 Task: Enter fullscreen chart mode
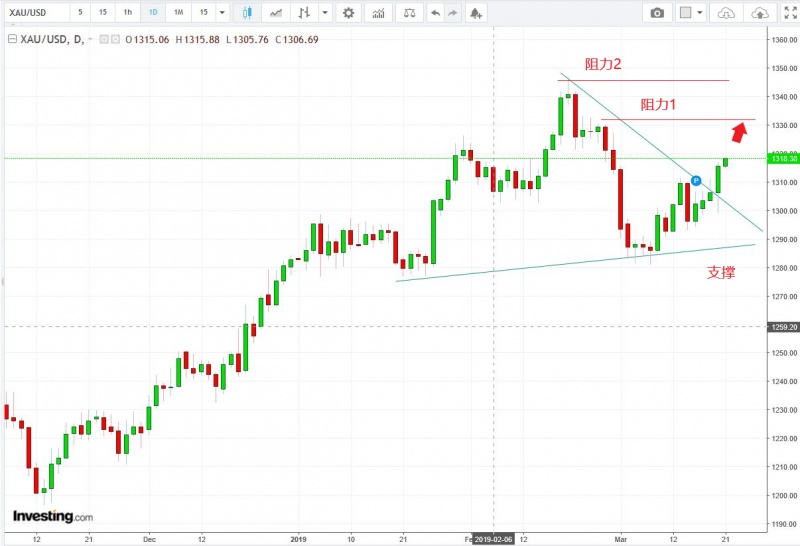click(x=789, y=13)
